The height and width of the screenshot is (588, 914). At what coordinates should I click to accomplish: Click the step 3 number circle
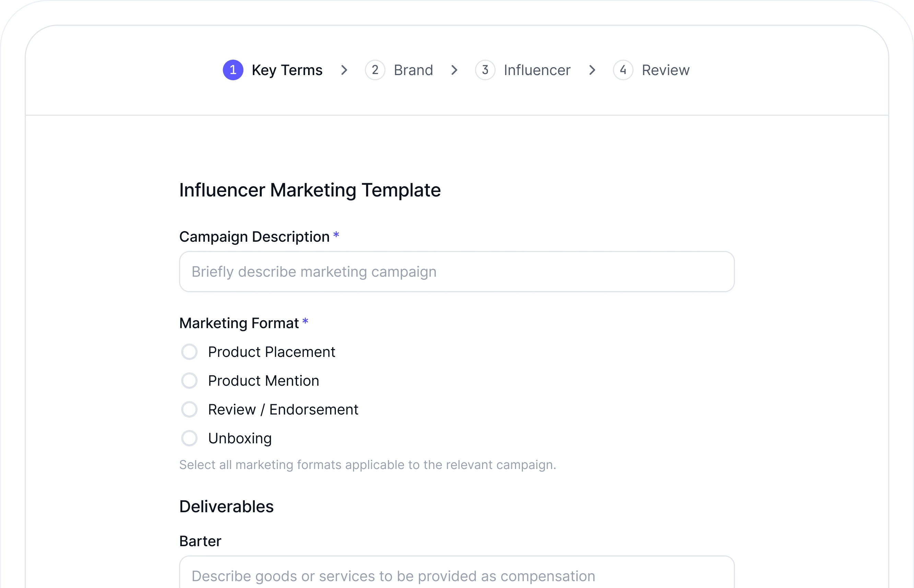pos(485,70)
